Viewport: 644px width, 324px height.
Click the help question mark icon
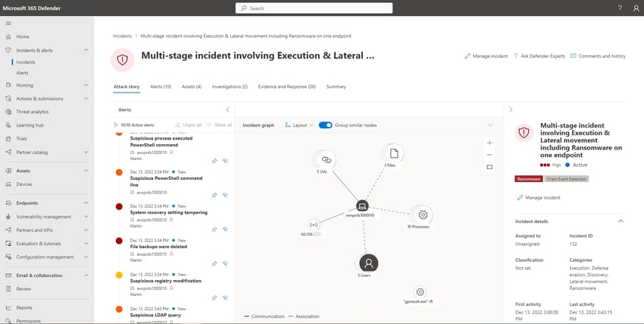coord(620,8)
